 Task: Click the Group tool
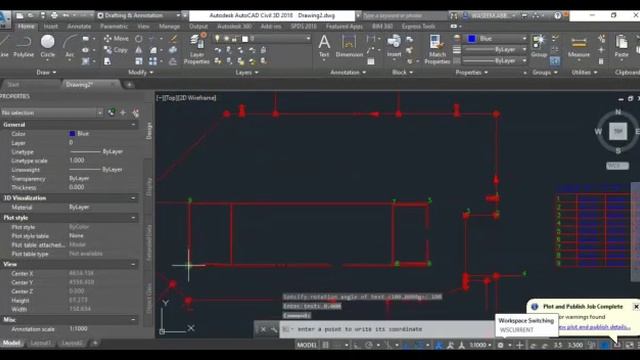click(539, 46)
